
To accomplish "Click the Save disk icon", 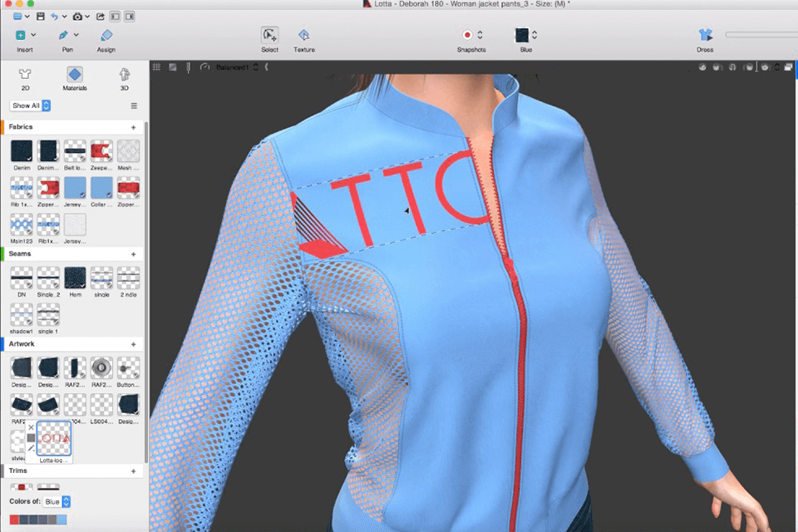I will [x=40, y=17].
